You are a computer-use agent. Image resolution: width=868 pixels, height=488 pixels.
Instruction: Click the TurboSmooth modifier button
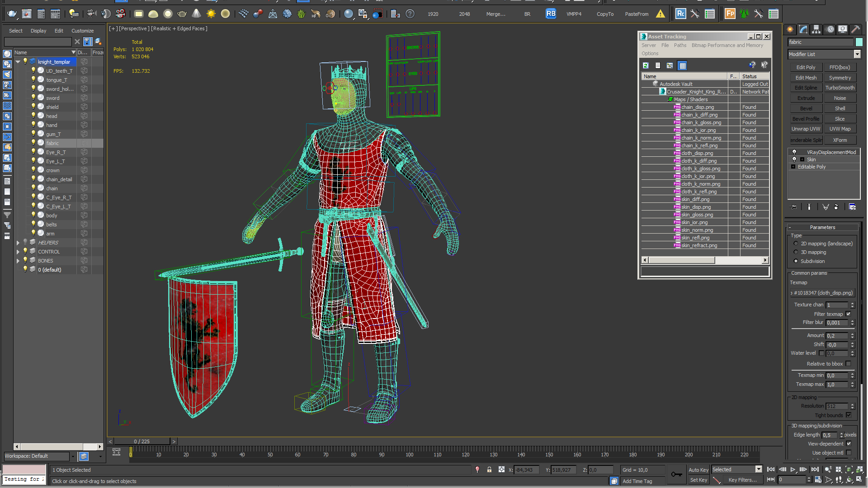[x=840, y=88]
